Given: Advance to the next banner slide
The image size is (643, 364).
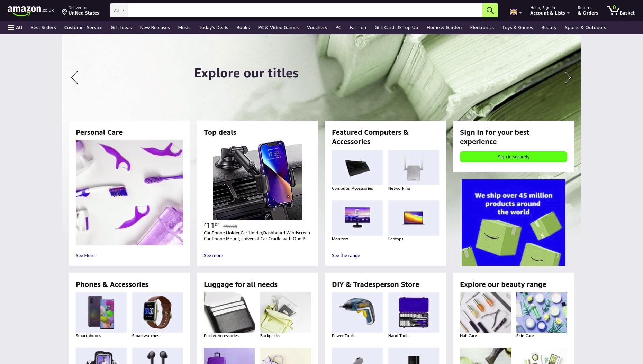Looking at the screenshot, I should (x=568, y=77).
